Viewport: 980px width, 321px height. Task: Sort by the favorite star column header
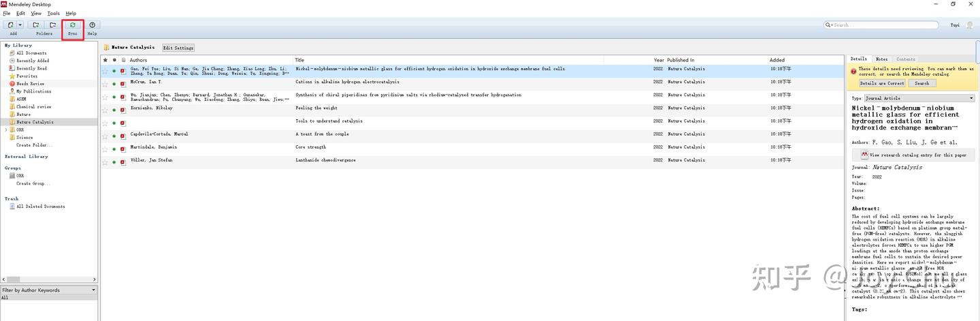point(105,60)
